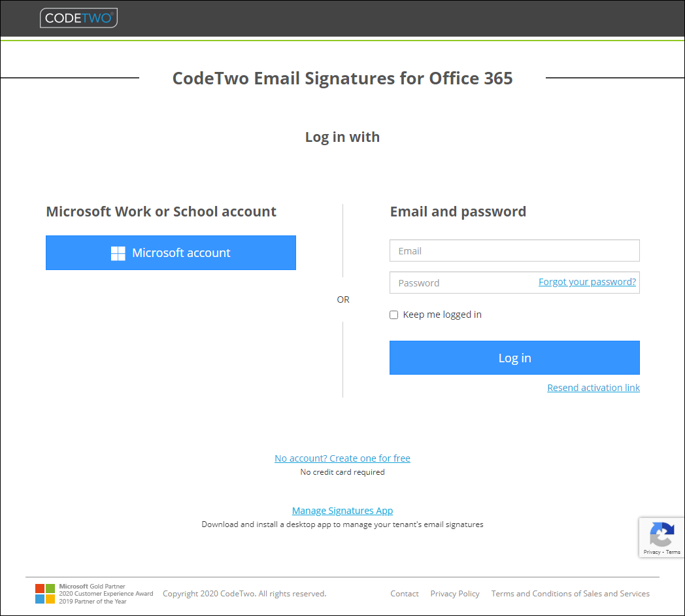
Task: Enable the Keep me logged in checkbox
Action: click(393, 315)
